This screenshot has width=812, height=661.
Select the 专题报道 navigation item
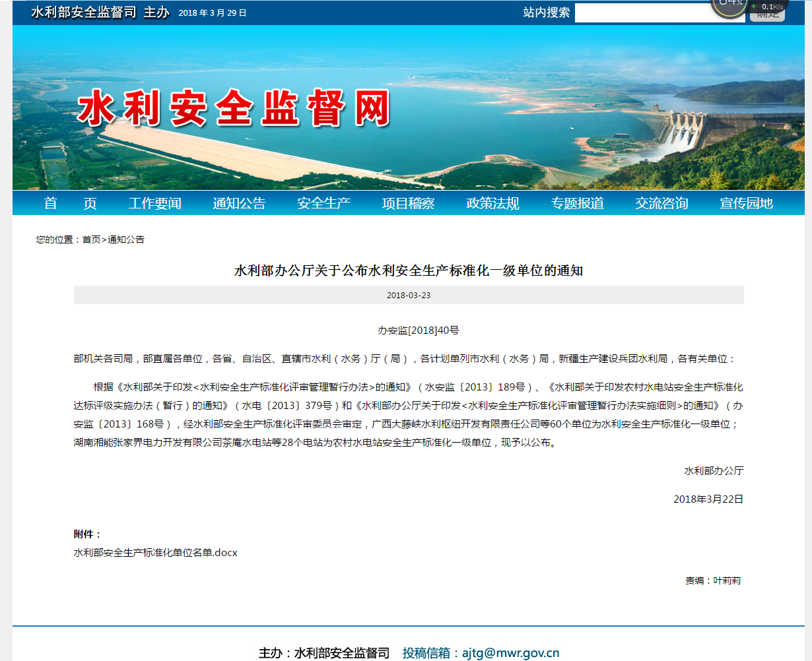click(577, 203)
